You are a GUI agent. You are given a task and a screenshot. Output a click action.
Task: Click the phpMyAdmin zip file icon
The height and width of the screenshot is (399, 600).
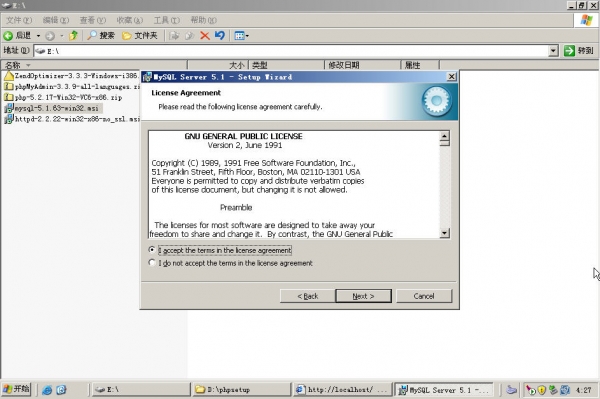click(x=8, y=86)
